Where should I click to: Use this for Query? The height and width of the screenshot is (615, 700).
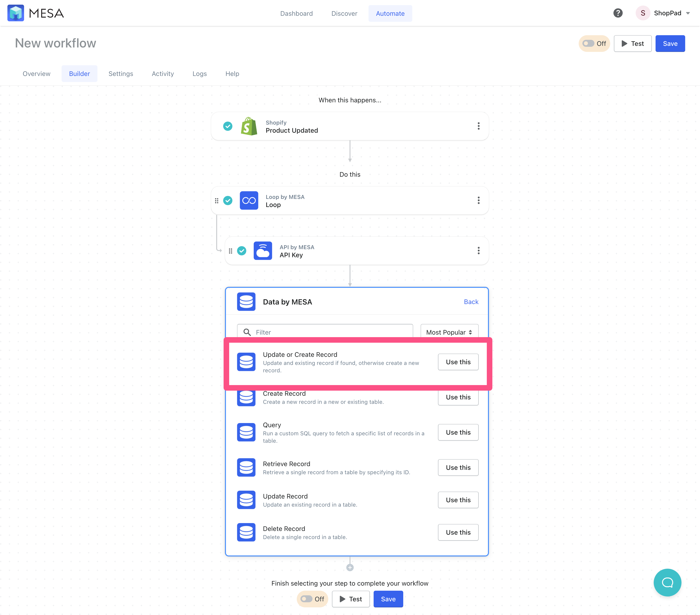458,432
